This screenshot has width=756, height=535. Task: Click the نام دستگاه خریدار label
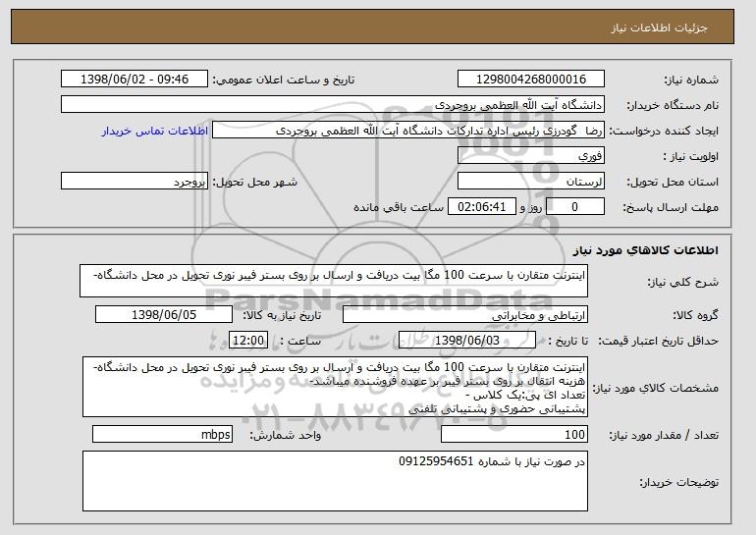tap(673, 105)
